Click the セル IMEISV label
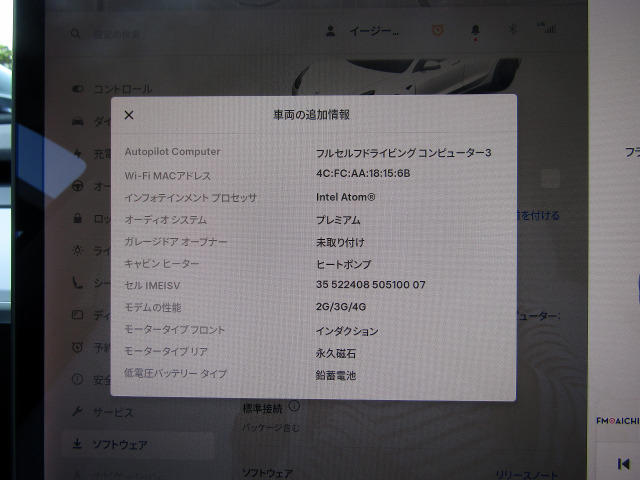The width and height of the screenshot is (640, 480). 152,286
